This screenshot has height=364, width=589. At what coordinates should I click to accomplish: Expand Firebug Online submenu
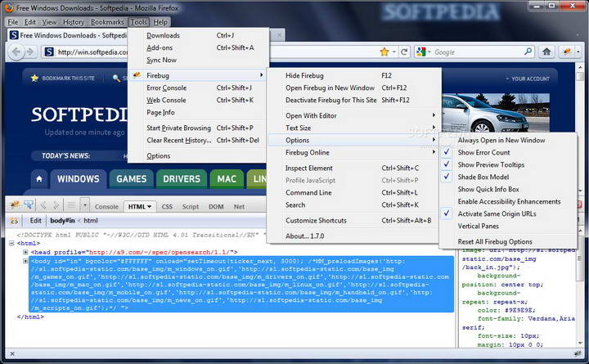tap(434, 152)
